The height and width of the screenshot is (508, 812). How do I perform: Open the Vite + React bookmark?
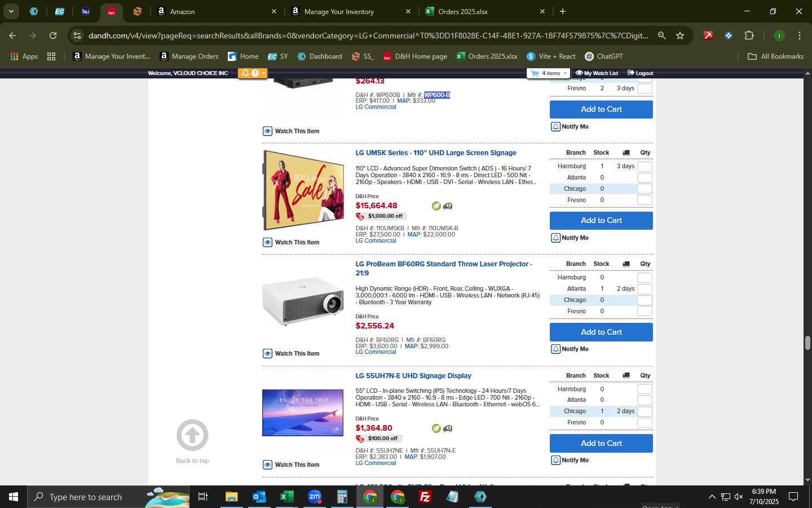pyautogui.click(x=551, y=56)
